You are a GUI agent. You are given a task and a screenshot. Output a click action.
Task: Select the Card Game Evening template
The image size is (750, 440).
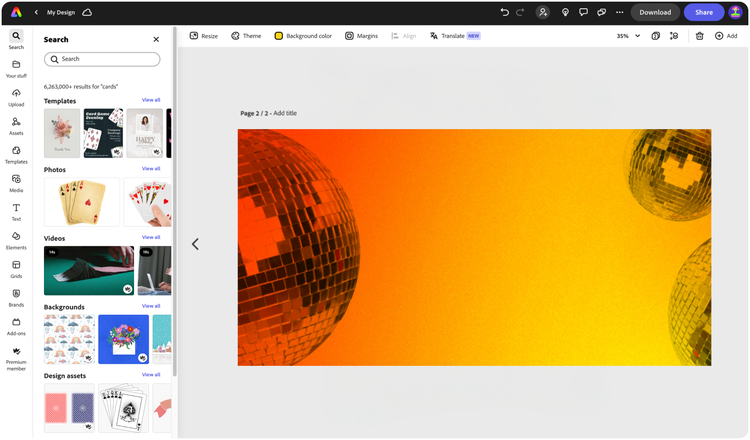point(103,133)
